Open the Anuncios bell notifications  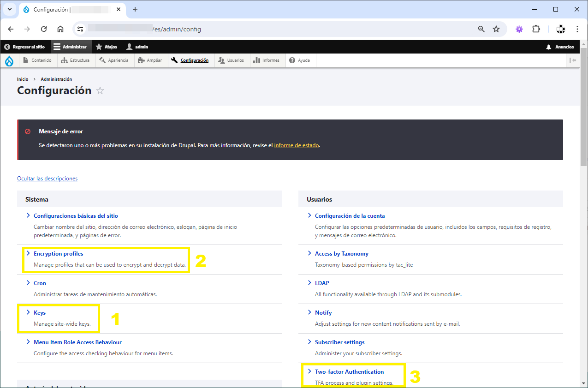point(560,47)
